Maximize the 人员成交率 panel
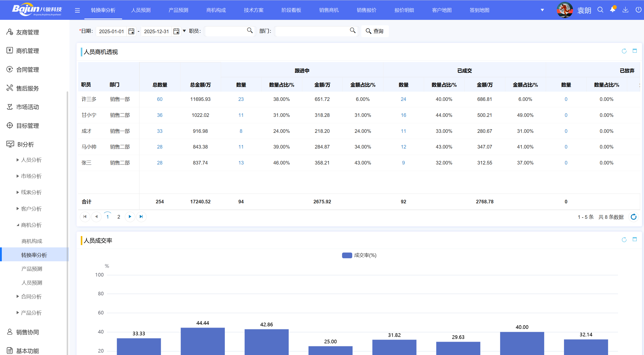This screenshot has height=355, width=644. tap(634, 240)
